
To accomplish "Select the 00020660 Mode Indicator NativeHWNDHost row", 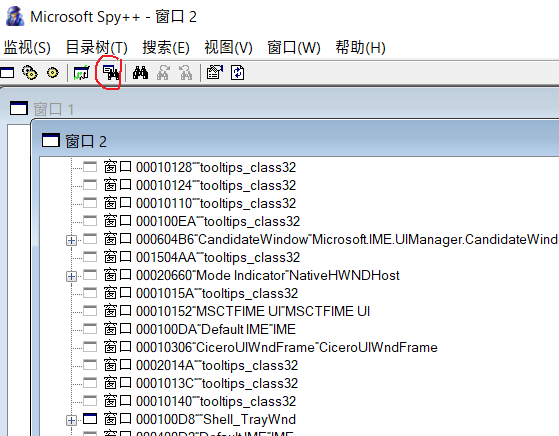I will click(252, 275).
